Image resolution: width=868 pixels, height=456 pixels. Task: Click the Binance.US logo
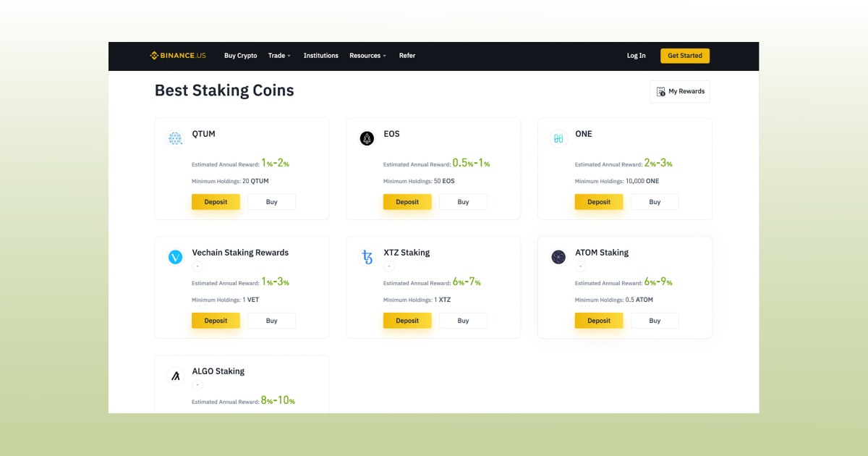[x=177, y=55]
